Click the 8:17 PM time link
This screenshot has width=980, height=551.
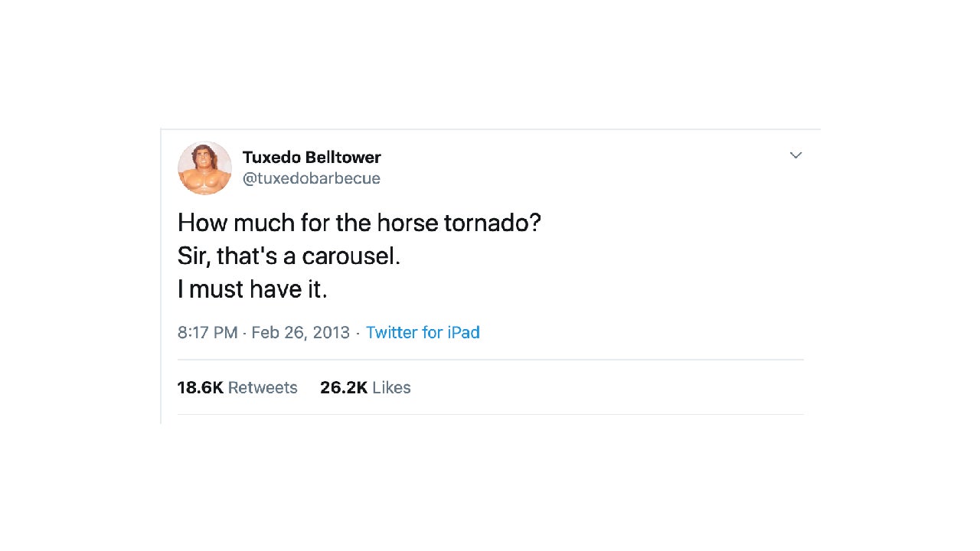[x=207, y=332]
